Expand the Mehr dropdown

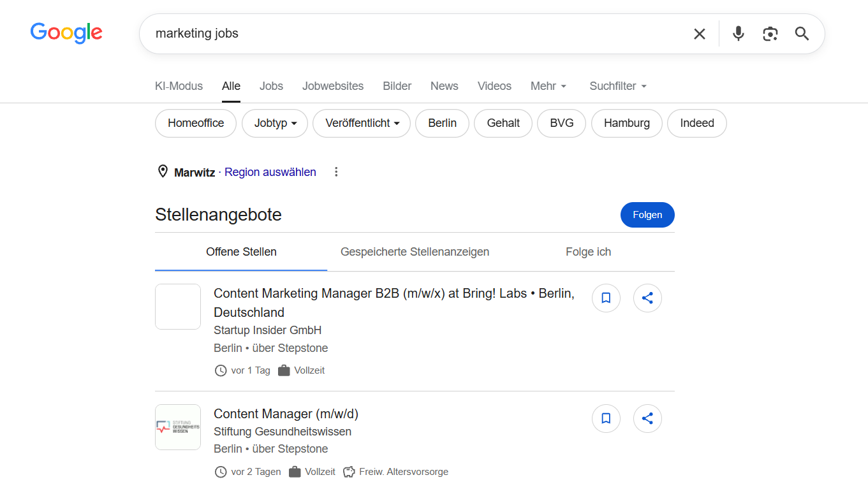548,86
